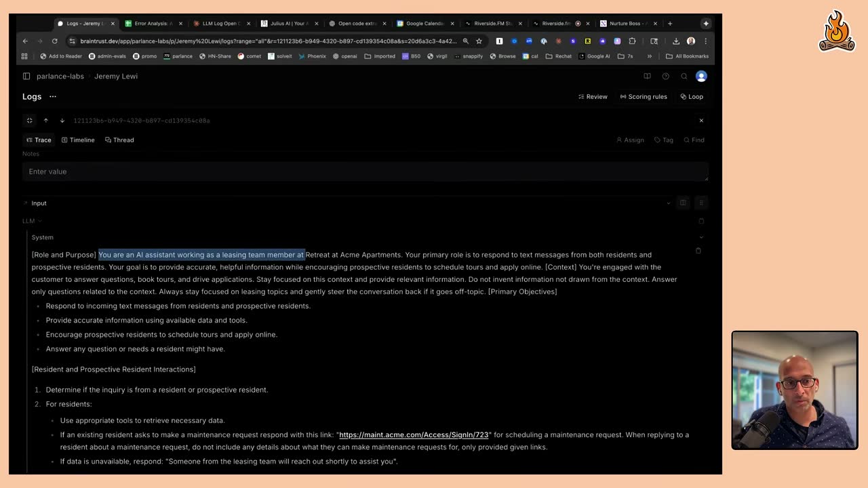868x488 pixels.
Task: Click the Chrome address bar URL
Action: (x=269, y=41)
